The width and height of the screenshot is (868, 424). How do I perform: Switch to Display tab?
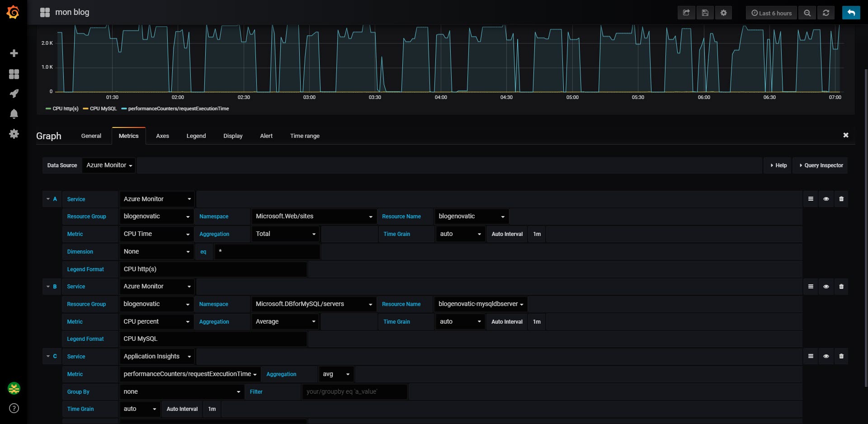233,136
